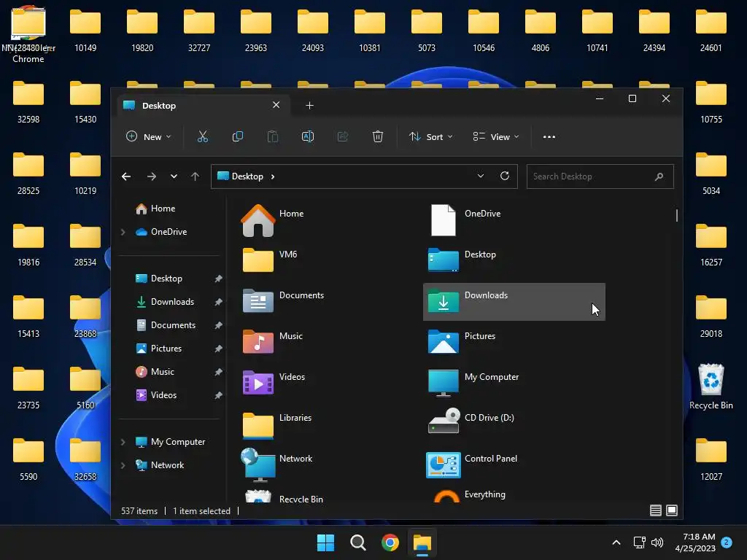Open Search from the taskbar

coord(357,542)
